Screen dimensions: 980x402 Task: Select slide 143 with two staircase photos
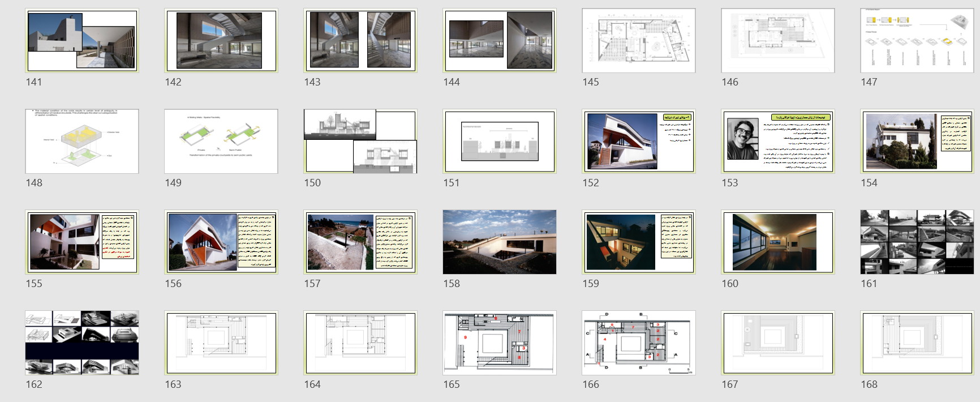(x=360, y=40)
